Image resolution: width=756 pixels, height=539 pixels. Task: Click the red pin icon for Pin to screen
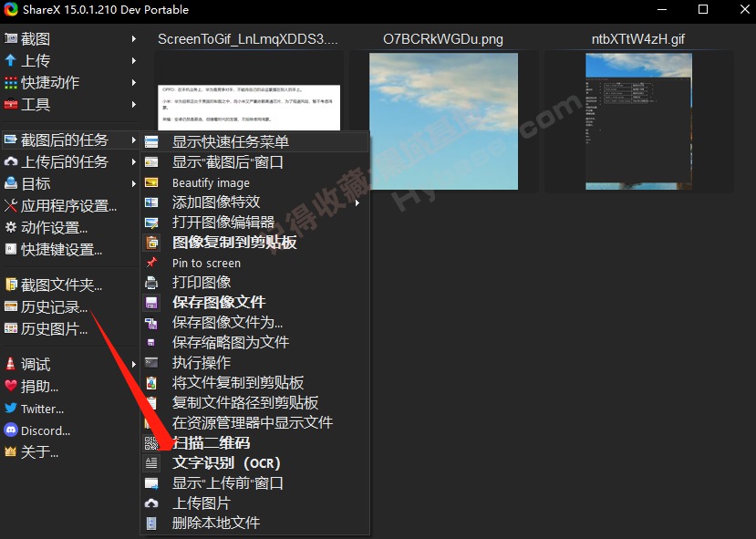(151, 263)
